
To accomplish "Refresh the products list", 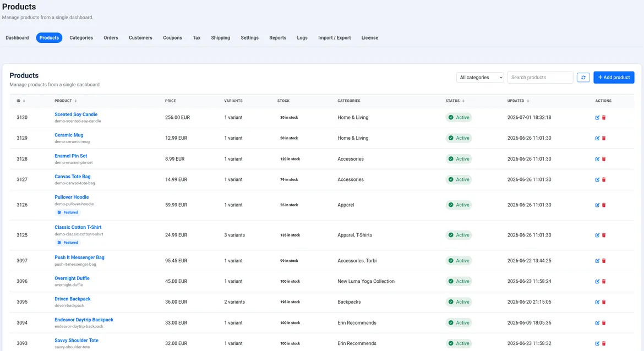I will [583, 77].
